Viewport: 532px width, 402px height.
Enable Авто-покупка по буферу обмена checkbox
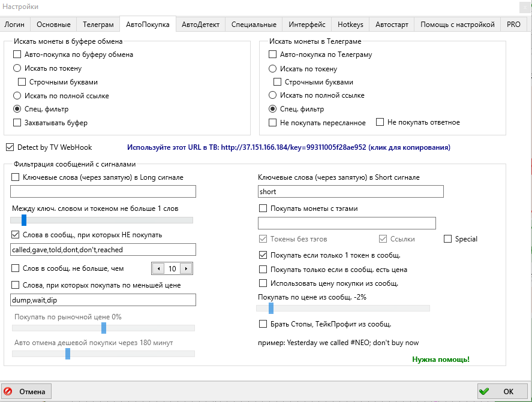17,55
